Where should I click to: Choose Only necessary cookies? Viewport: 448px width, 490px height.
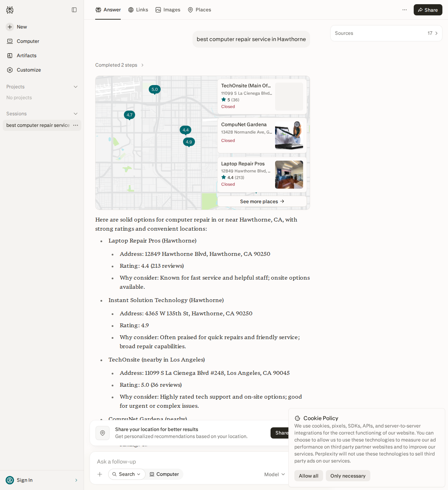pos(348,476)
